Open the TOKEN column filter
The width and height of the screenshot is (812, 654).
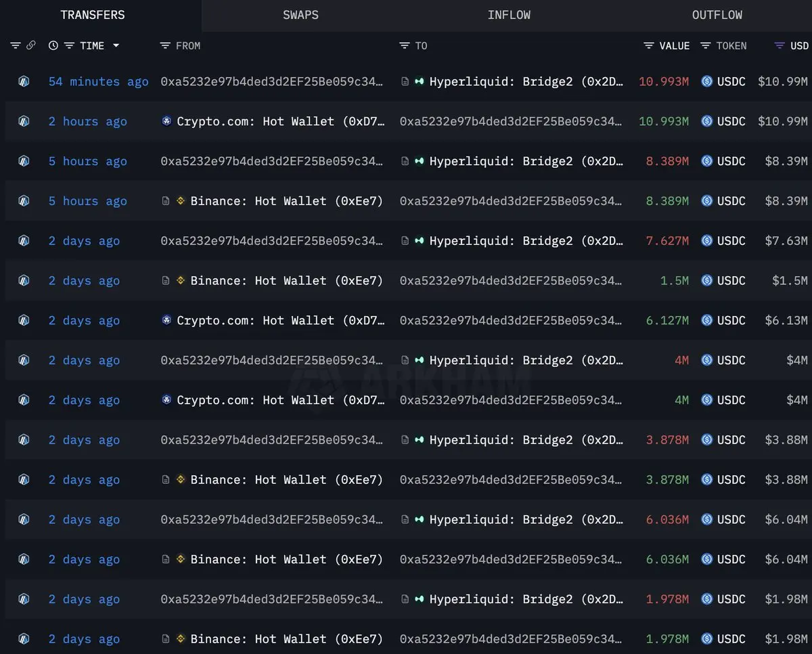click(x=706, y=45)
